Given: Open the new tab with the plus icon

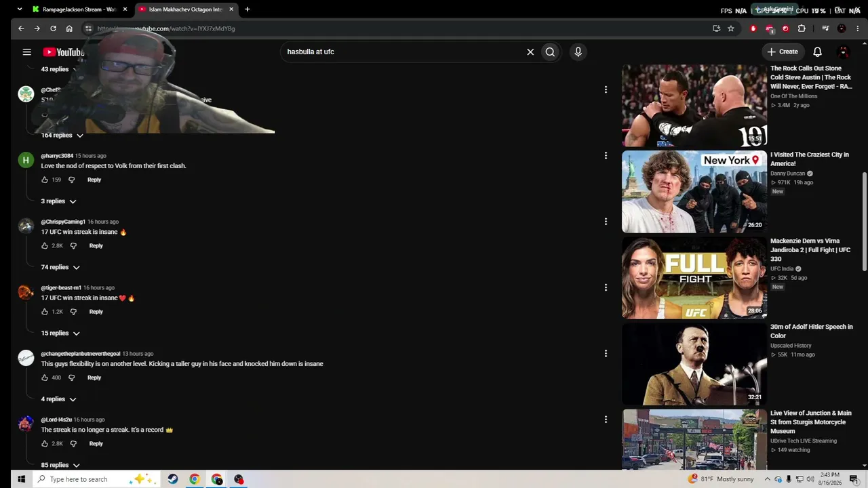Looking at the screenshot, I should click(247, 9).
